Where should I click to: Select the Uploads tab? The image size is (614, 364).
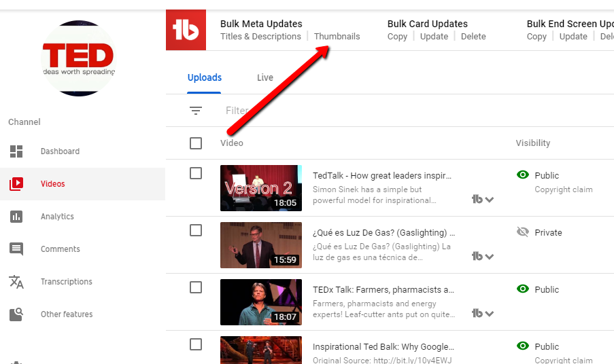(205, 77)
